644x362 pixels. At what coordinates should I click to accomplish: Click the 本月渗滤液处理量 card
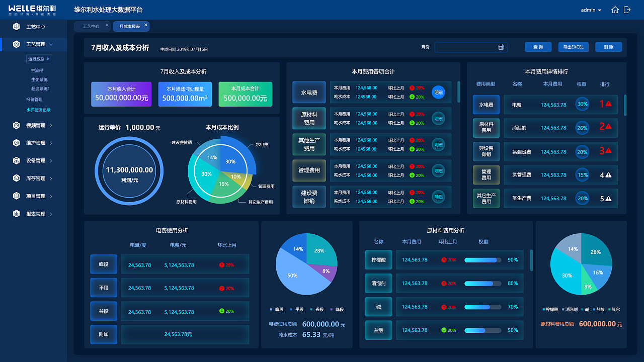coord(185,94)
